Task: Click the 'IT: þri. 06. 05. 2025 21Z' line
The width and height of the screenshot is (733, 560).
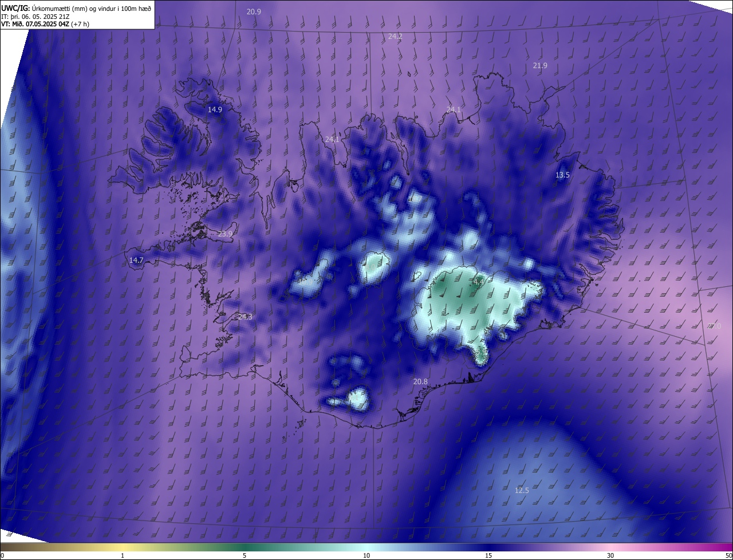Action: pyautogui.click(x=37, y=16)
